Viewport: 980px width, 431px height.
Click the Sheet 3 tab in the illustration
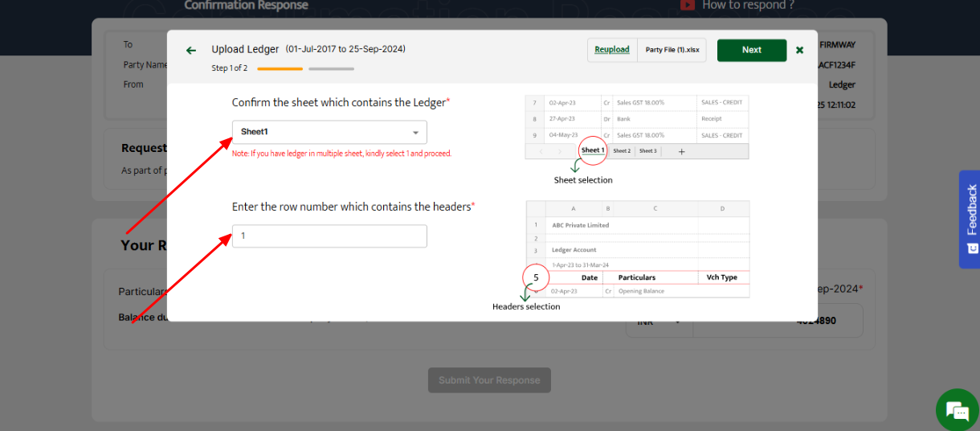point(647,151)
